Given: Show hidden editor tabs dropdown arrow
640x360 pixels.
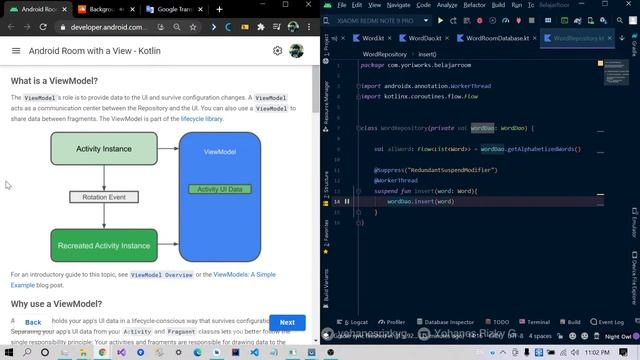Looking at the screenshot, I should [x=622, y=38].
